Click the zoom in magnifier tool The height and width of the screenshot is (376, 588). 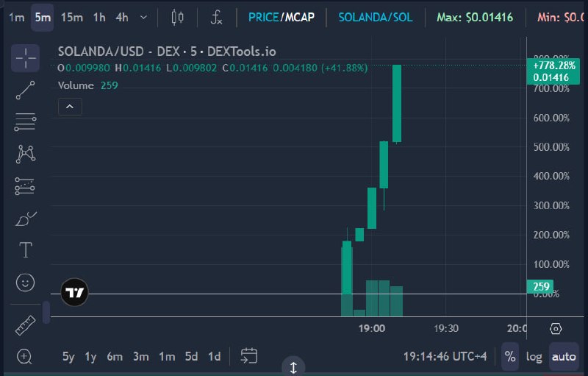pos(25,356)
